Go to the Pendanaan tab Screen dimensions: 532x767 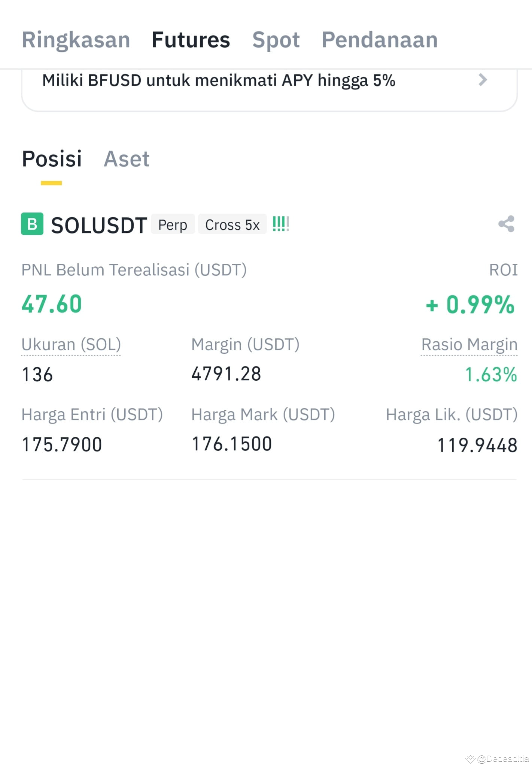(380, 40)
